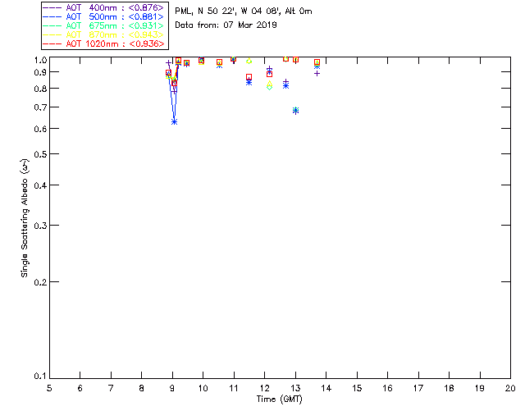Click the y-axis tick label 0.4
The width and height of the screenshot is (525, 420).
[40, 185]
